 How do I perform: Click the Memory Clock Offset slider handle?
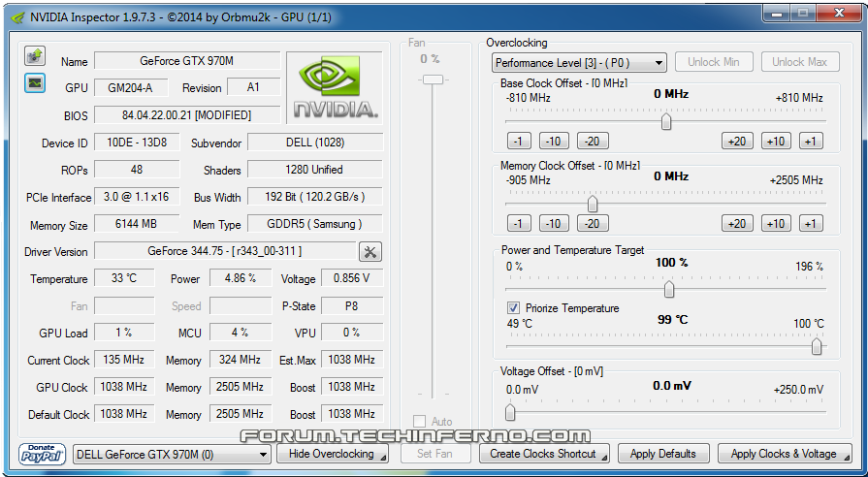tap(593, 204)
